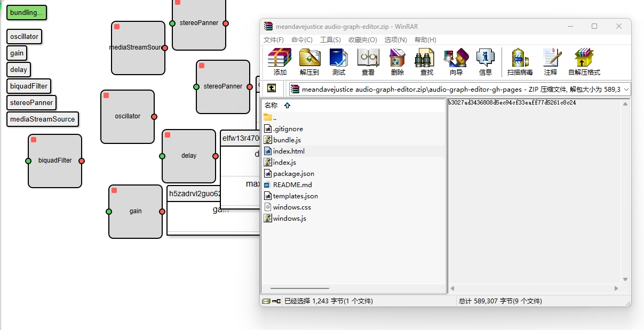This screenshot has width=644, height=330.
Task: Click red close square on oscillator node
Action: pos(106,95)
